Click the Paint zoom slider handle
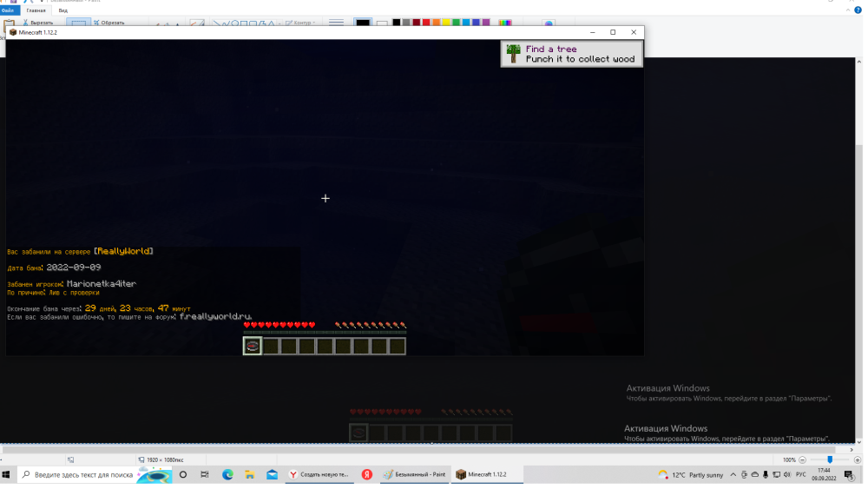The width and height of the screenshot is (868, 489). (x=830, y=459)
